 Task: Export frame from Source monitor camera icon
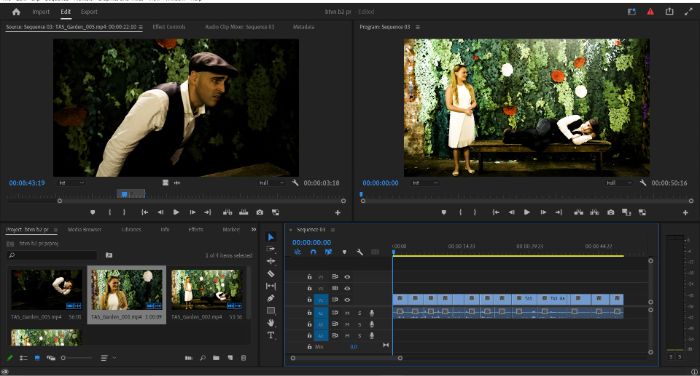pos(259,213)
